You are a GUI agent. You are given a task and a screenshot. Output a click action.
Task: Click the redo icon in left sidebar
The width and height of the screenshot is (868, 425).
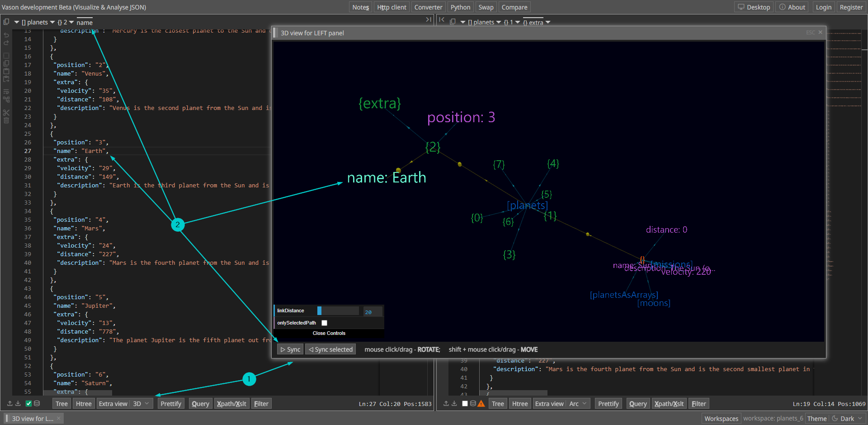[6, 43]
